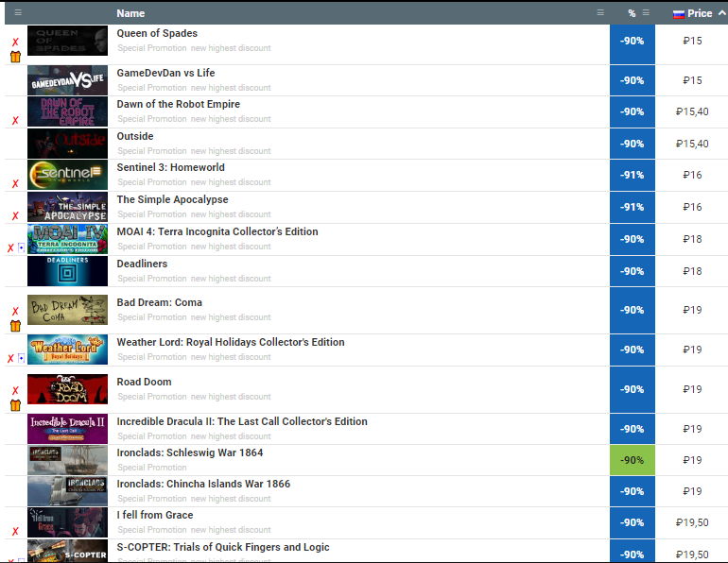Viewport: 728px width, 563px height.
Task: Open the S-COPTER Trials title link
Action: tap(223, 547)
